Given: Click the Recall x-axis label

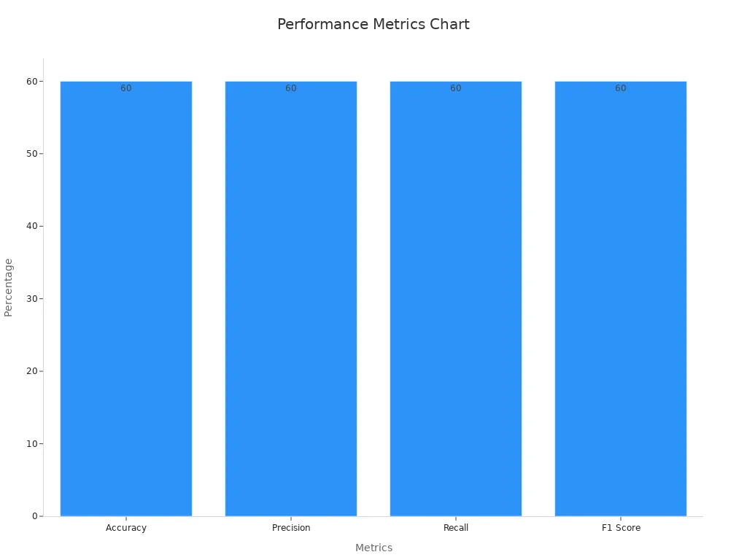Looking at the screenshot, I should click(x=456, y=528).
